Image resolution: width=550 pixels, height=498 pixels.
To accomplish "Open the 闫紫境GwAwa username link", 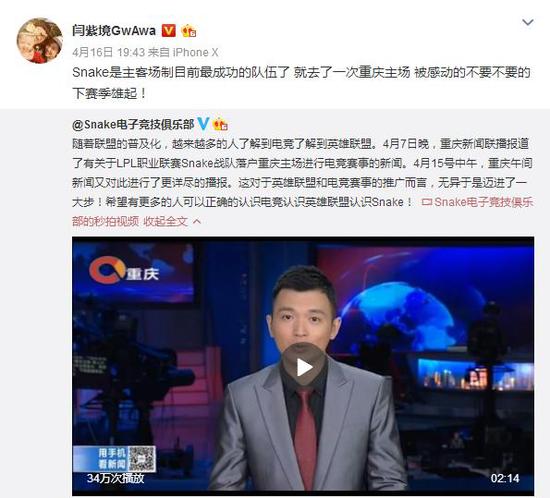I will pyautogui.click(x=114, y=31).
